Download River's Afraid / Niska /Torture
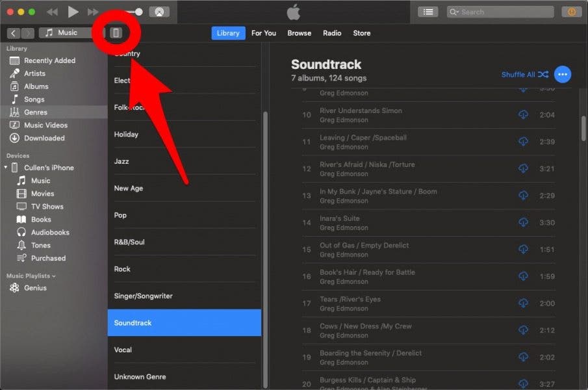588x390 pixels. [523, 168]
